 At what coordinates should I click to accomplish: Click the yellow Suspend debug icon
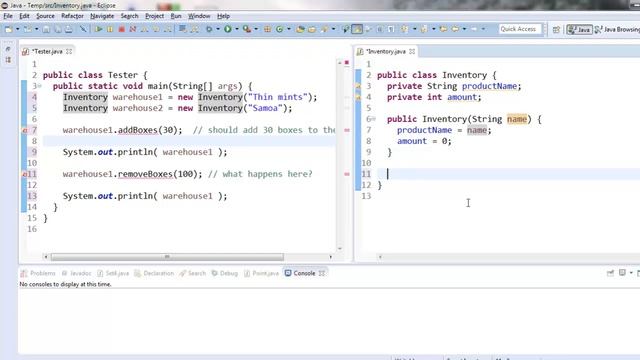pos(110,29)
